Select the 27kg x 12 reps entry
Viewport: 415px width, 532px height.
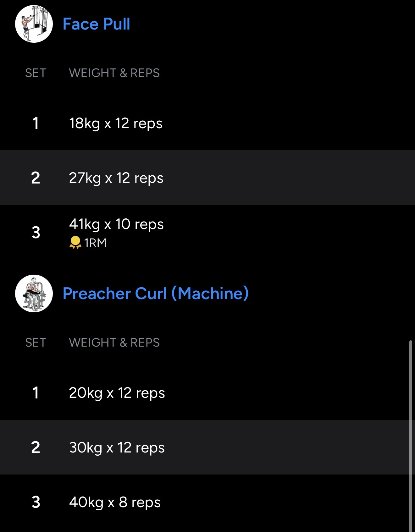(x=116, y=178)
